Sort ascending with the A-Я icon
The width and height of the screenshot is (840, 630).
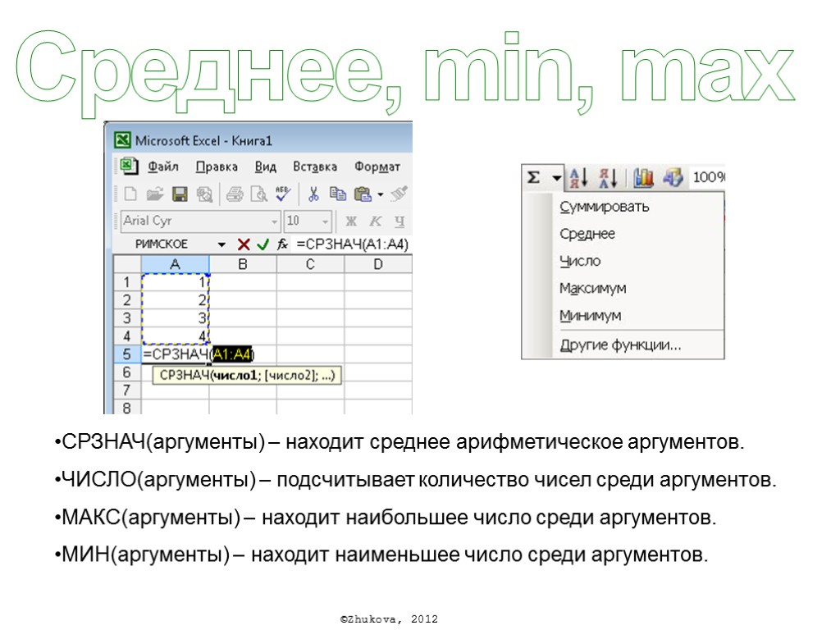coord(578,177)
